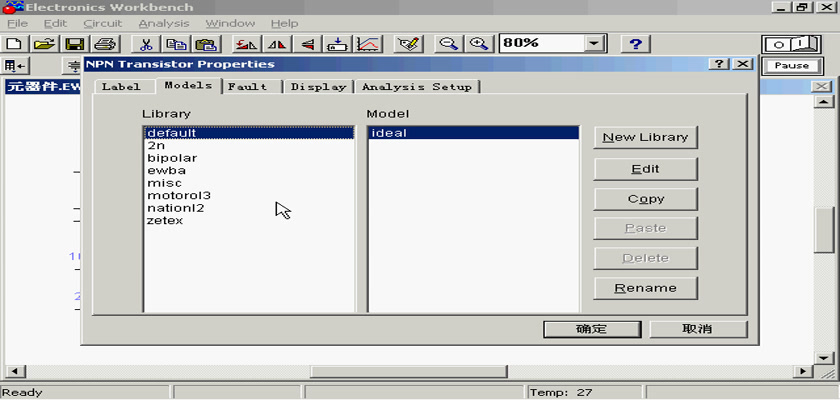Zoom out with the minus magnifier icon
The image size is (840, 400).
point(448,44)
